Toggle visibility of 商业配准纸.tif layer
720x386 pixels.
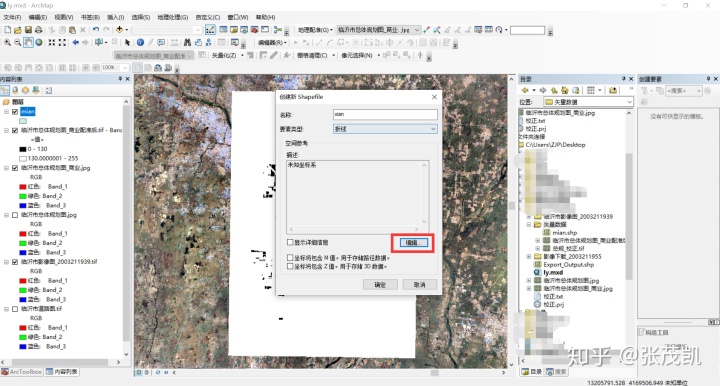[15, 130]
